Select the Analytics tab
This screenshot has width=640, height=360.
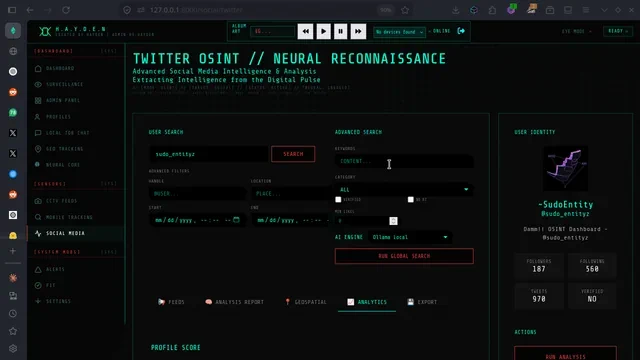(367, 302)
